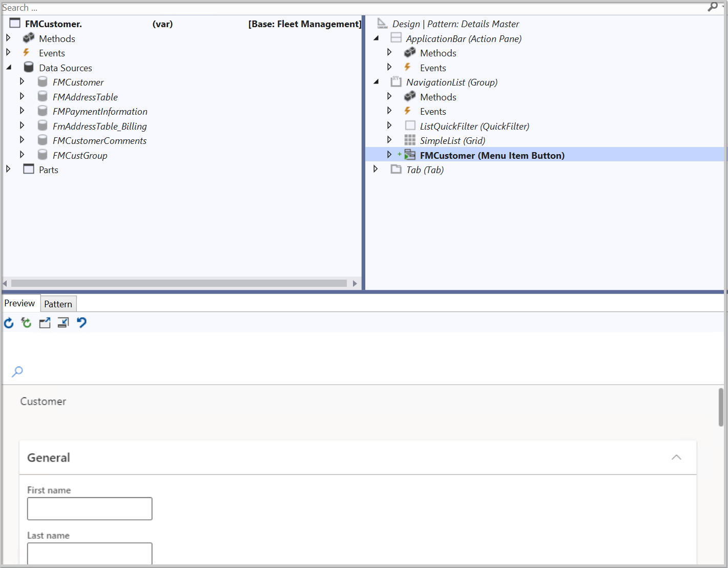This screenshot has width=728, height=568.
Task: Click the FMCustomer data source icon
Action: click(x=43, y=82)
